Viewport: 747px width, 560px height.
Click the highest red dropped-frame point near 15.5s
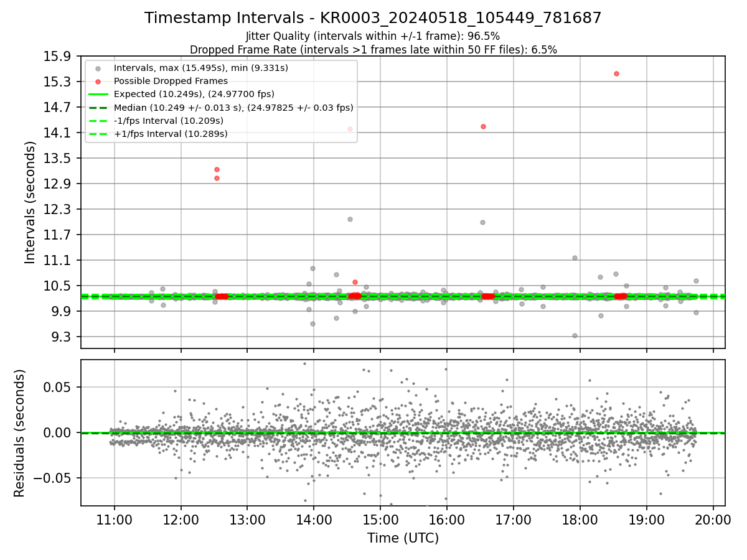tap(616, 73)
